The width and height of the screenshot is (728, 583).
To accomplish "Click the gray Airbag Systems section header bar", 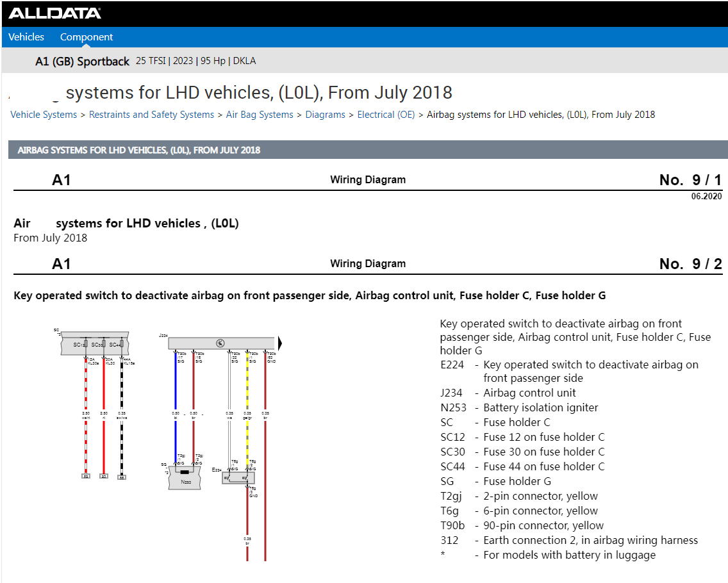I will pyautogui.click(x=368, y=150).
